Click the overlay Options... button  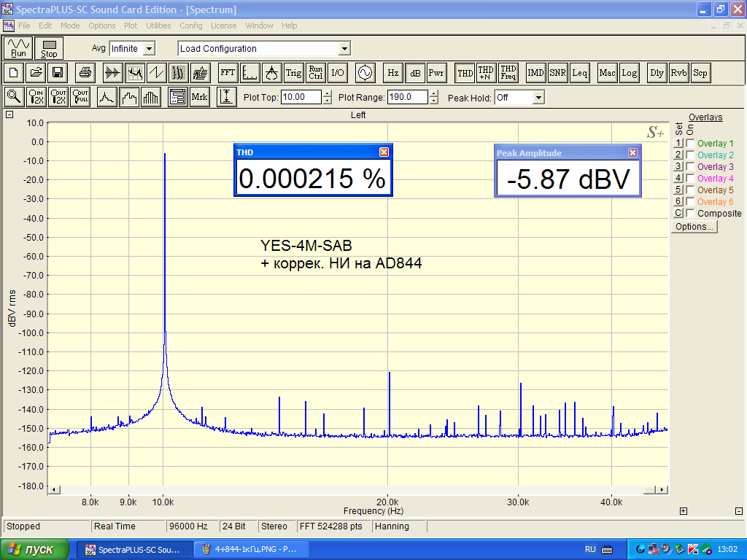(x=694, y=227)
